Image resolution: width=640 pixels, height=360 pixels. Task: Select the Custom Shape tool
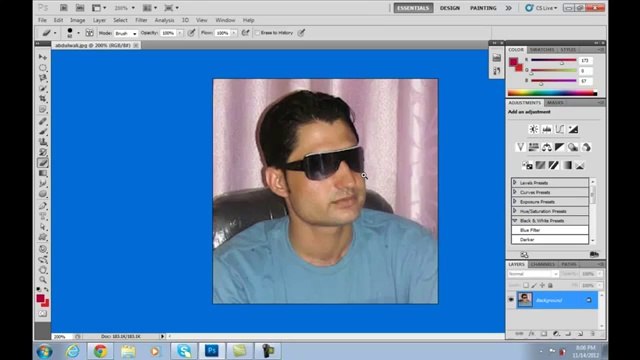tap(43, 237)
